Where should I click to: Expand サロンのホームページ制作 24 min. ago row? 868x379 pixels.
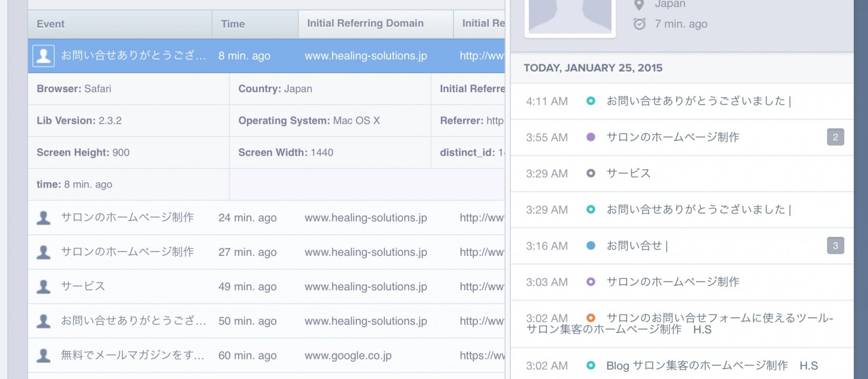pos(266,217)
